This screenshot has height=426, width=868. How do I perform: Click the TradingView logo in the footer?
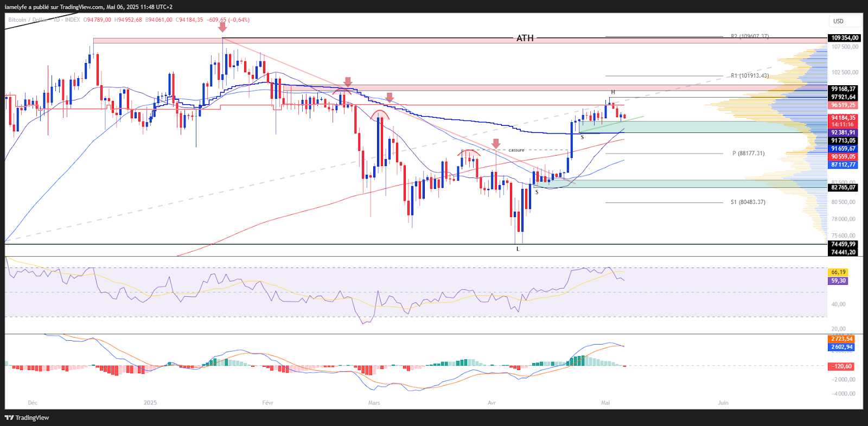pyautogui.click(x=27, y=418)
